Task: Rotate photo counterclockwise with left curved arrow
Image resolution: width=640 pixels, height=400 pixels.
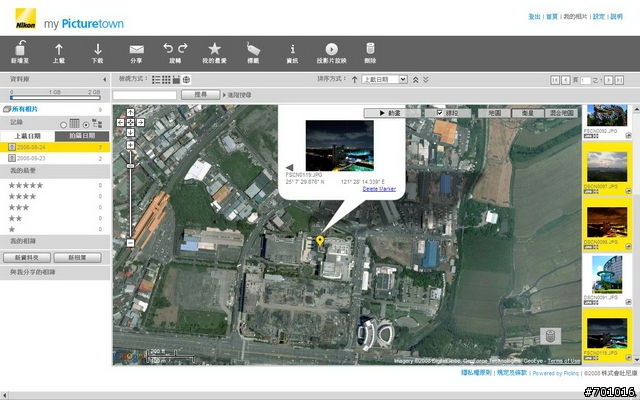Action: tap(168, 48)
